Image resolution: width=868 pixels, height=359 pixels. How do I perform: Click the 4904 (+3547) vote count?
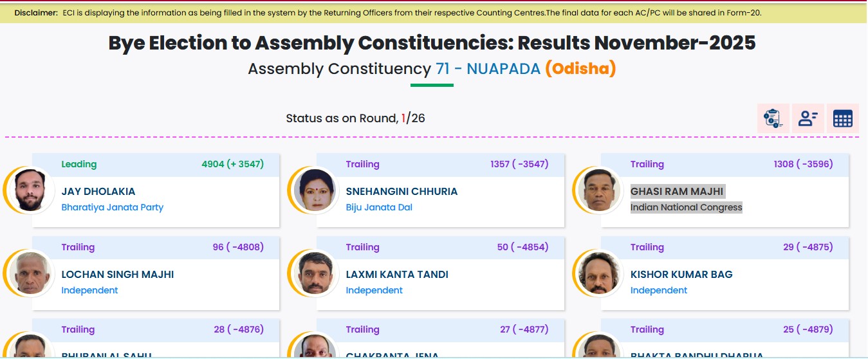(232, 164)
